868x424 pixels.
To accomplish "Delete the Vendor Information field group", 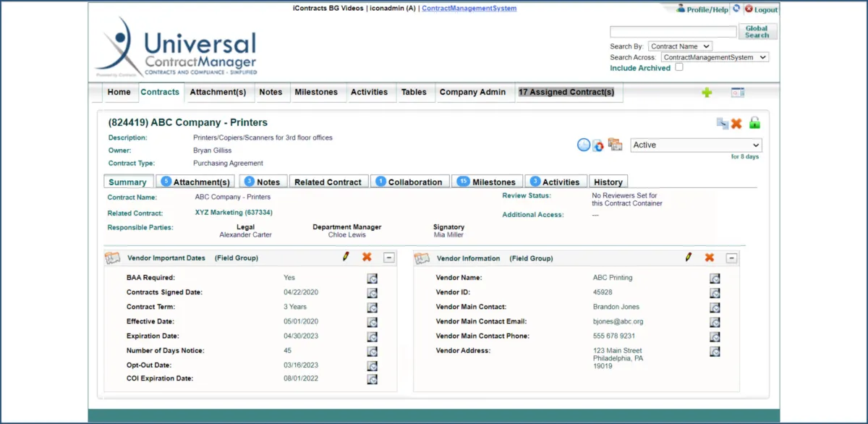I will (709, 258).
